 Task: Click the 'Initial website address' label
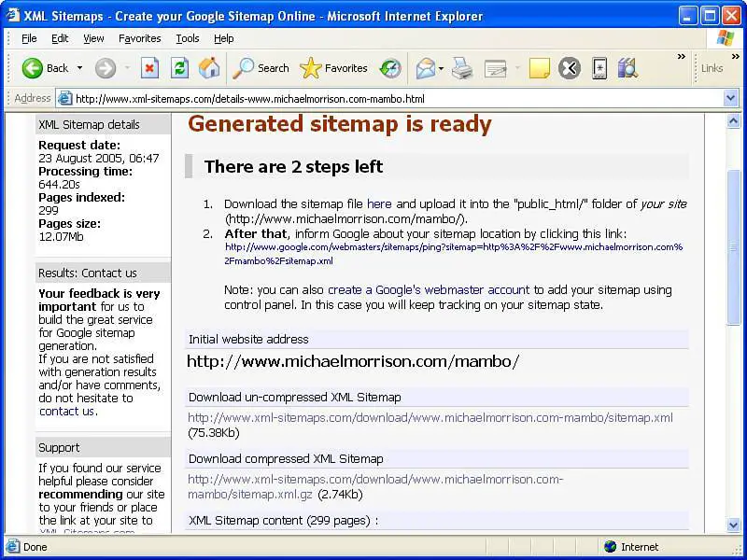click(x=248, y=340)
